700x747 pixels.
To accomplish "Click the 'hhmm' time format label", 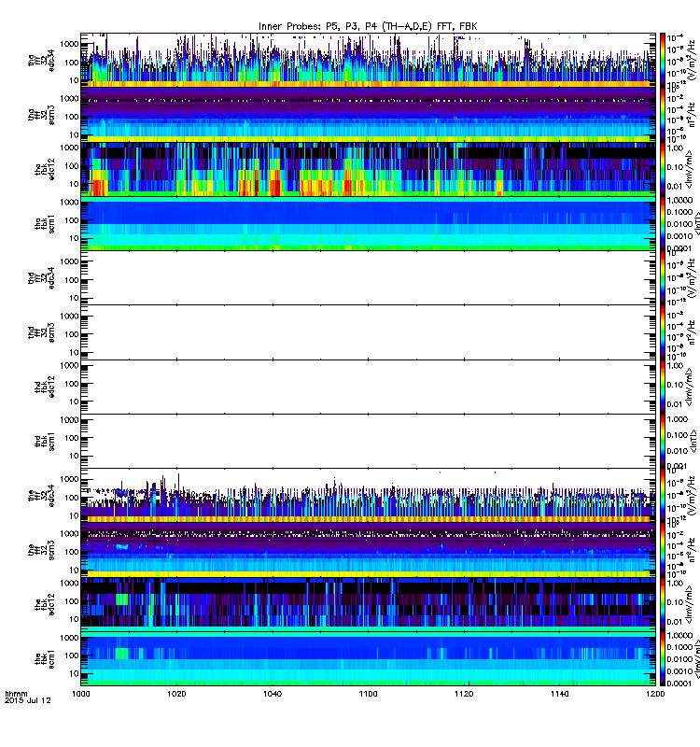I will pos(16,694).
